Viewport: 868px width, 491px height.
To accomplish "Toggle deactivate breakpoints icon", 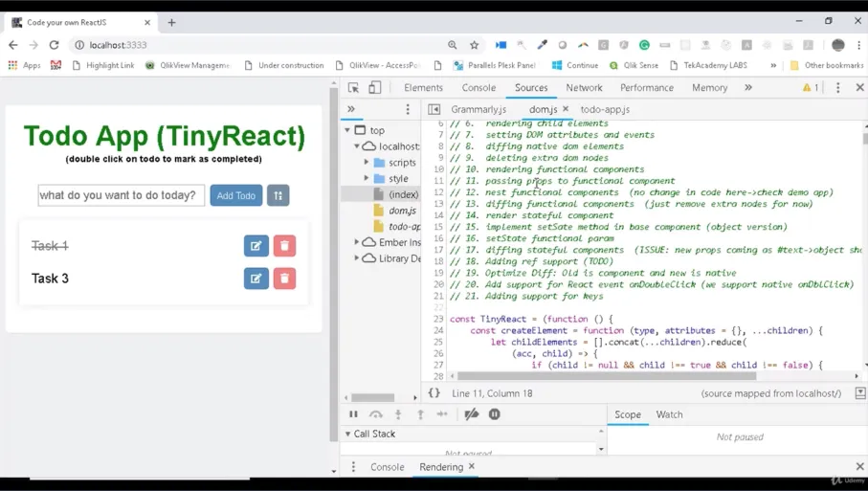I will [x=472, y=414].
